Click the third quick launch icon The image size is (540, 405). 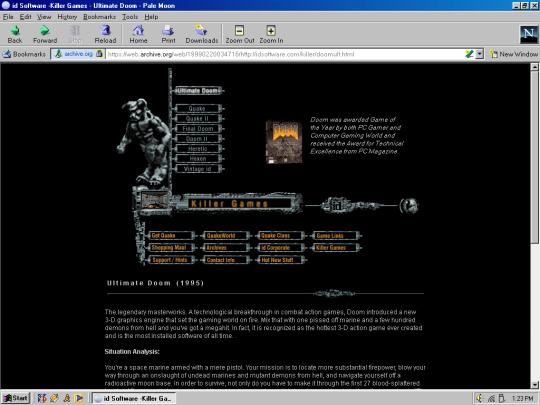[67, 398]
